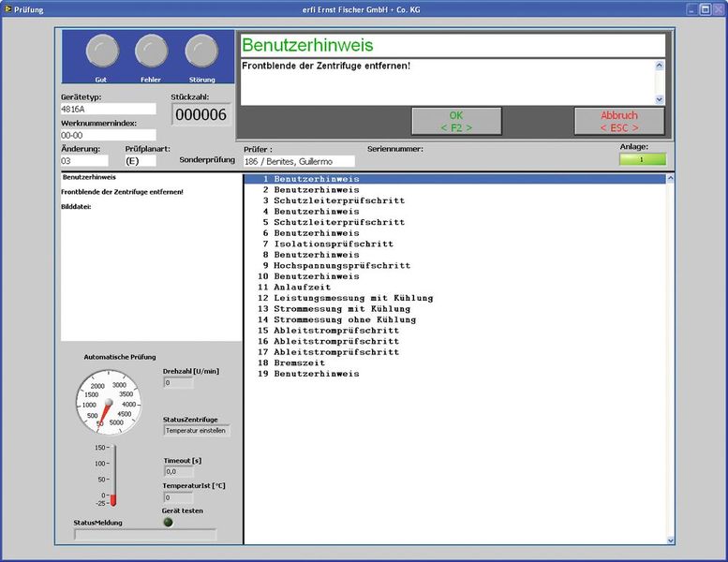Select step 16 Ableitstromprüfschritt

454,341
